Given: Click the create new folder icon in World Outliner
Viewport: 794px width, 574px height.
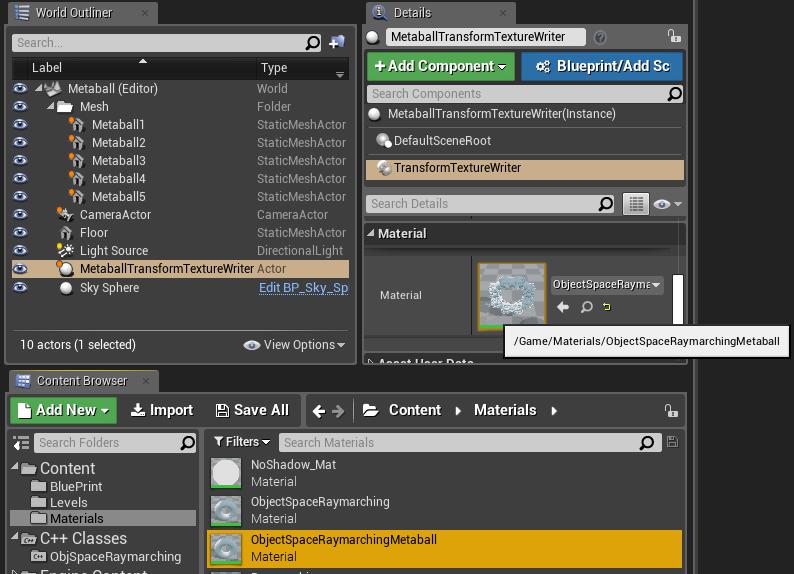Looking at the screenshot, I should pos(337,43).
